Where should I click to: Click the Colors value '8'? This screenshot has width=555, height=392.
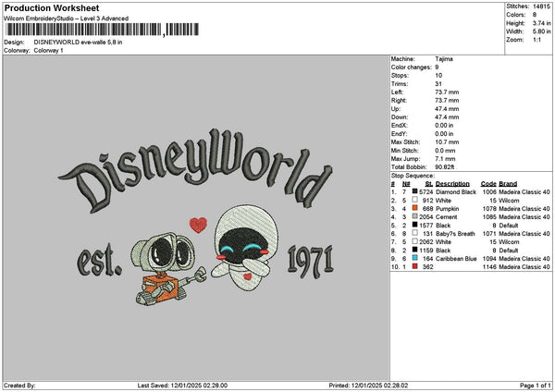(535, 15)
